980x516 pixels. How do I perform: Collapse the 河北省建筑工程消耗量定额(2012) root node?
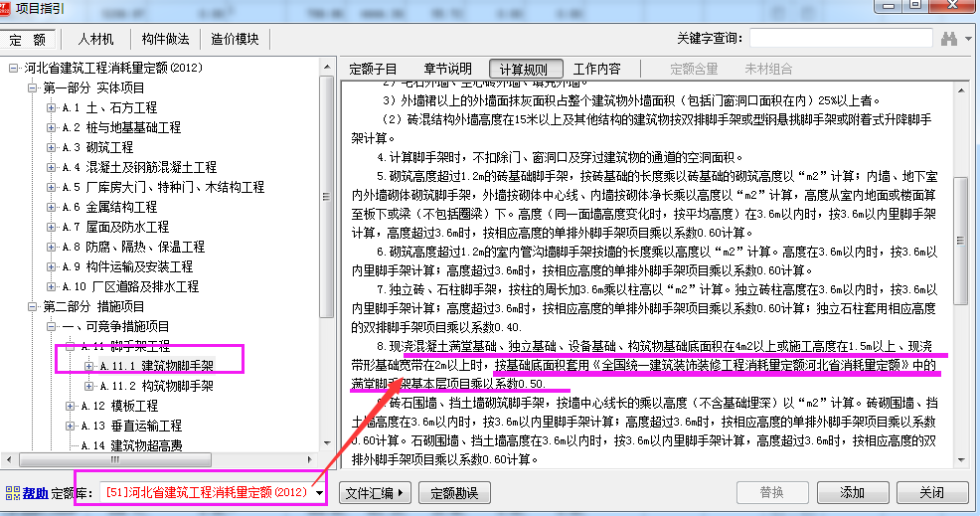[14, 69]
